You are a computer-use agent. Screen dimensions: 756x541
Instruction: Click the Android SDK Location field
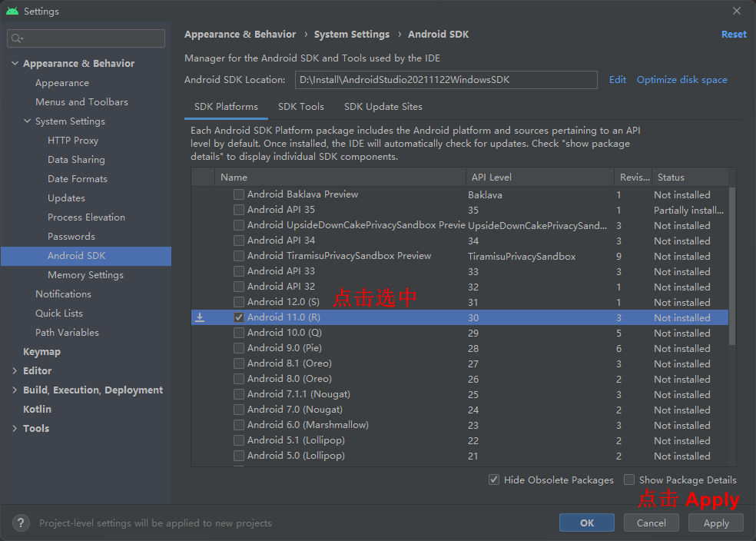446,80
